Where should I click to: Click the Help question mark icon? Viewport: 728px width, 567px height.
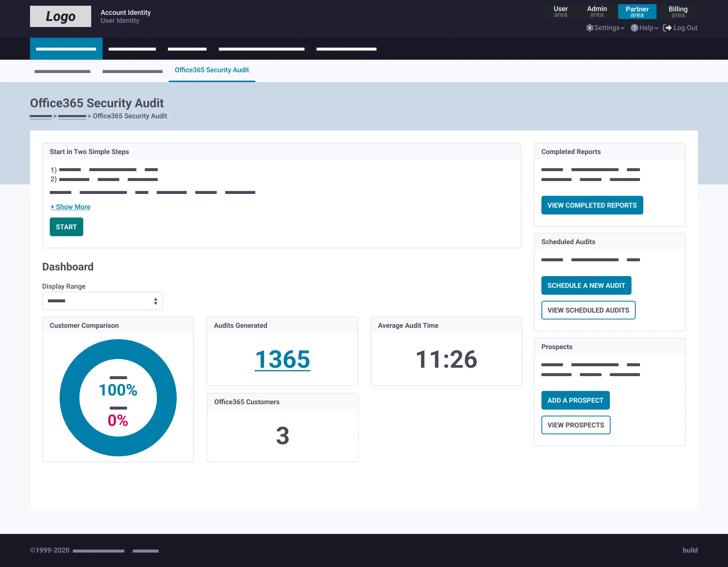[635, 28]
